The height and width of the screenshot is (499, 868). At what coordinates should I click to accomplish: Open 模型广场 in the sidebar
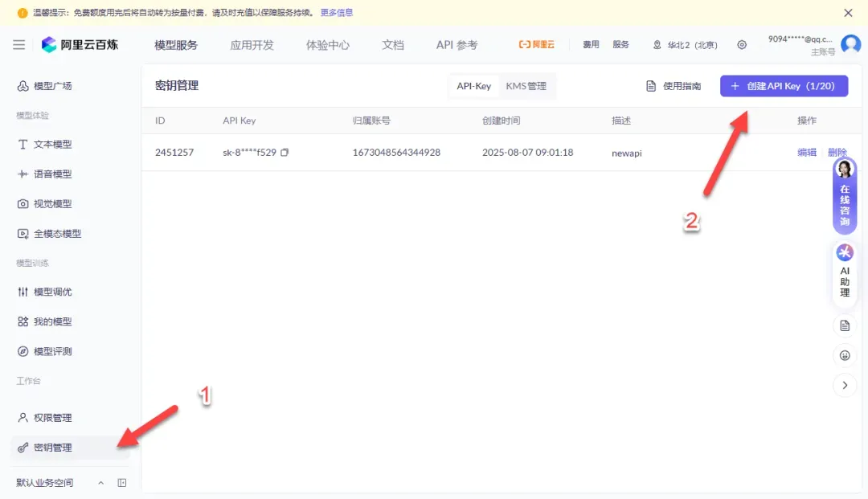tap(52, 86)
